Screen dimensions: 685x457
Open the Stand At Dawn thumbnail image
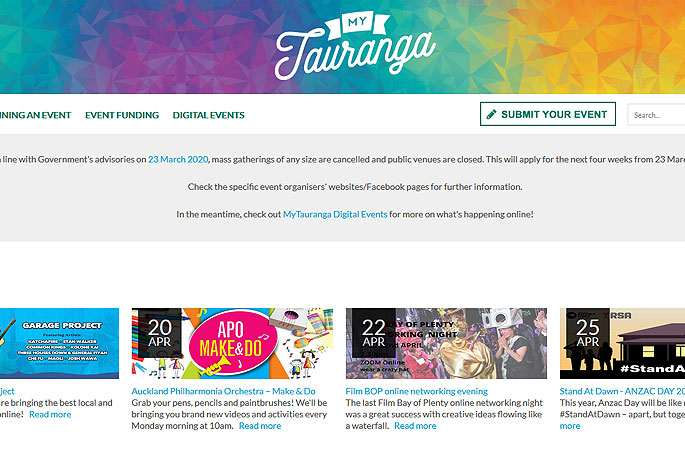623,343
